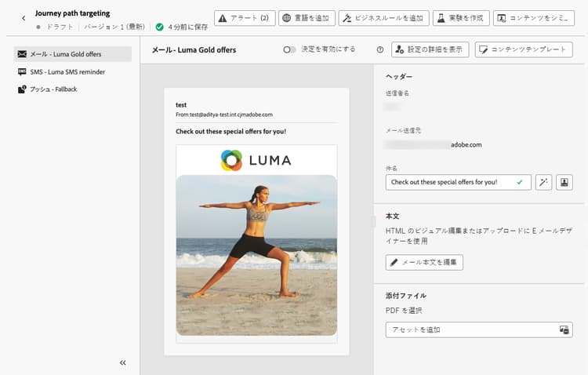Click the warning triangle icon in alerts button
The image size is (588, 375).
coord(223,18)
